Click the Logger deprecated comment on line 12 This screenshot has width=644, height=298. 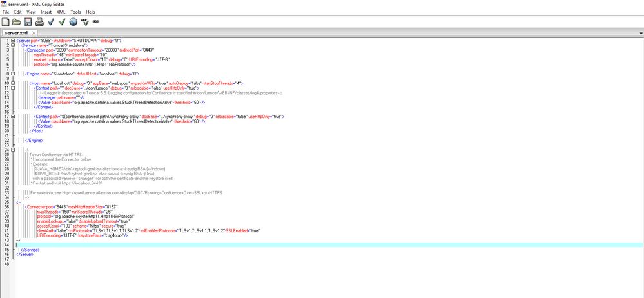[160, 93]
